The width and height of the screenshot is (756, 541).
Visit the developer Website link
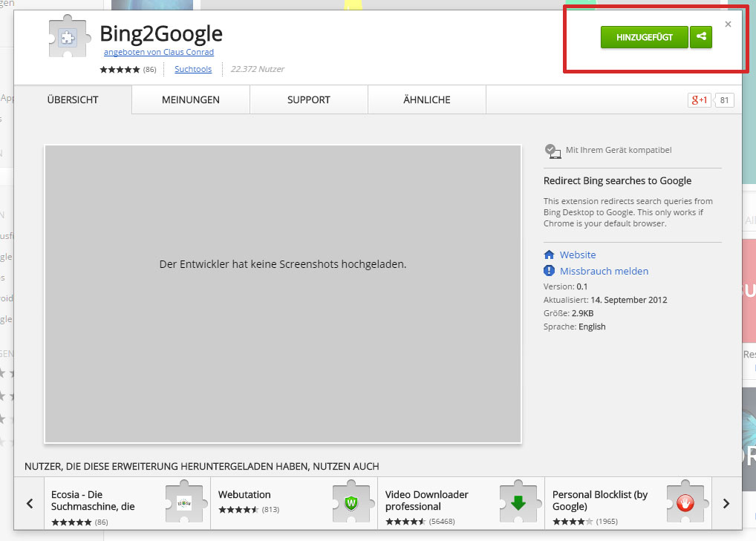578,255
